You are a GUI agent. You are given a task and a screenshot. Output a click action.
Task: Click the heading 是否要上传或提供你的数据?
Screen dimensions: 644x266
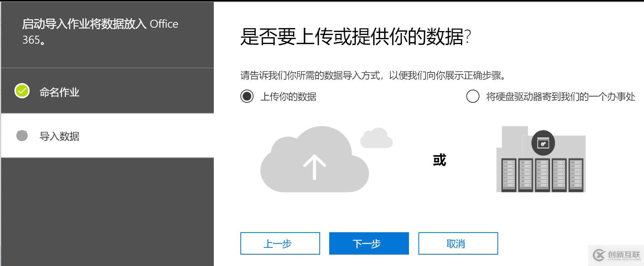(355, 37)
